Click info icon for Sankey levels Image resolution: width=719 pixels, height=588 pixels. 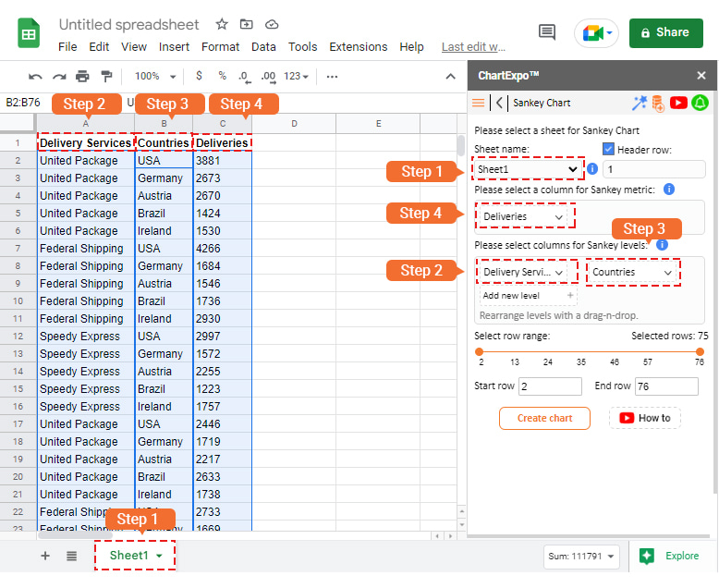(x=662, y=244)
